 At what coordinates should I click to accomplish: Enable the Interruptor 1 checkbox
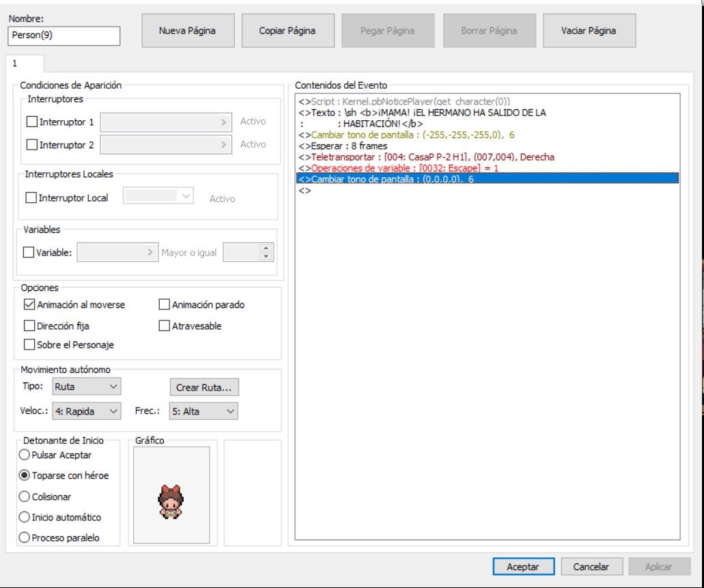point(32,122)
